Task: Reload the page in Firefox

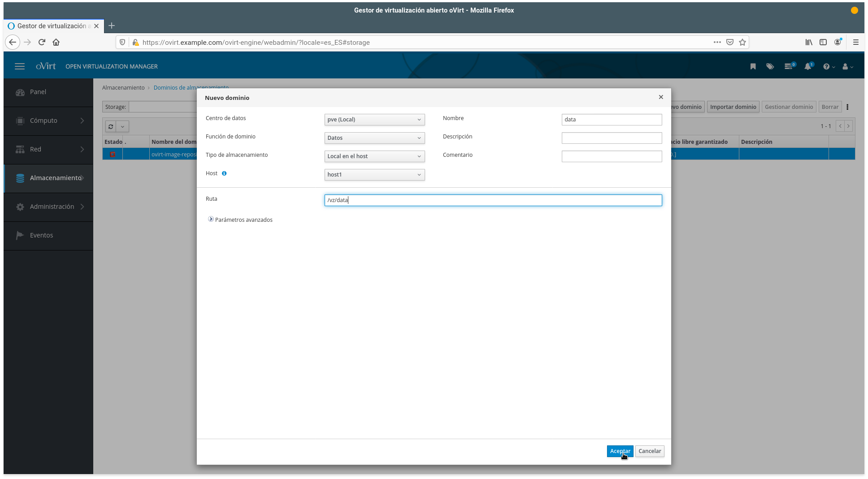Action: tap(42, 42)
